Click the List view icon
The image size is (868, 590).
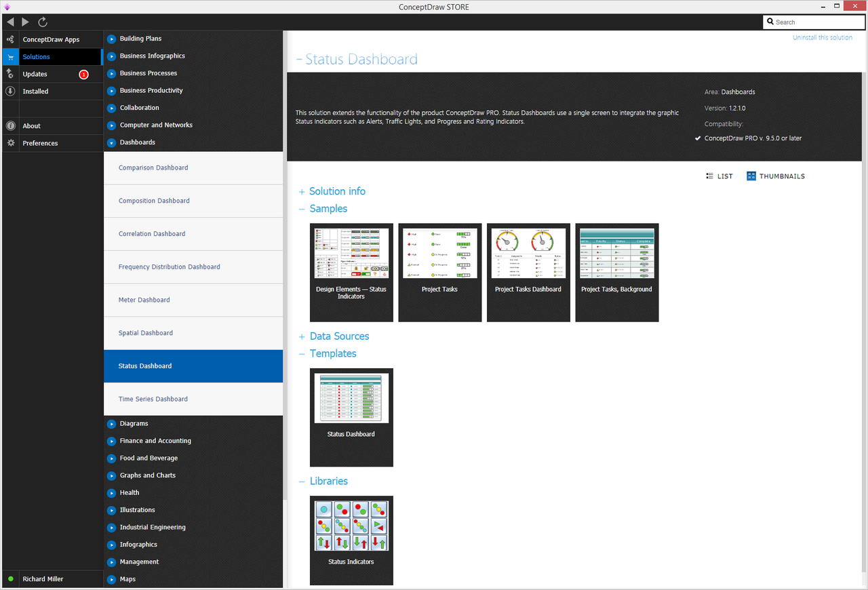709,176
